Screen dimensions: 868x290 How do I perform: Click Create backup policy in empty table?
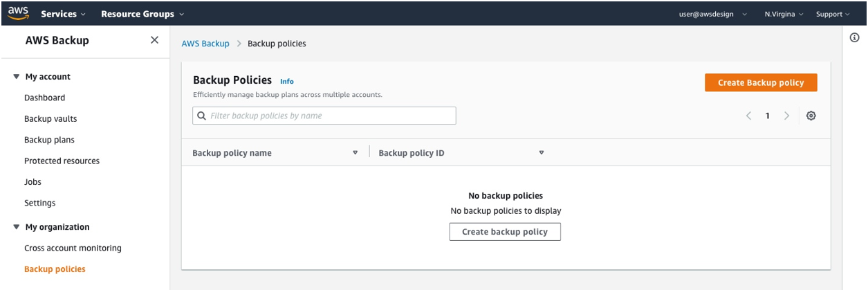coord(505,232)
